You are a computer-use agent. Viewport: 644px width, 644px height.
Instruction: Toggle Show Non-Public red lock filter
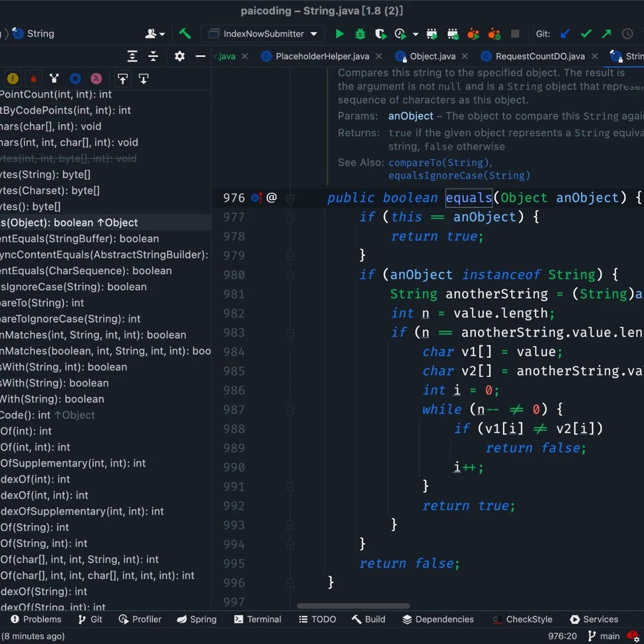[x=34, y=78]
